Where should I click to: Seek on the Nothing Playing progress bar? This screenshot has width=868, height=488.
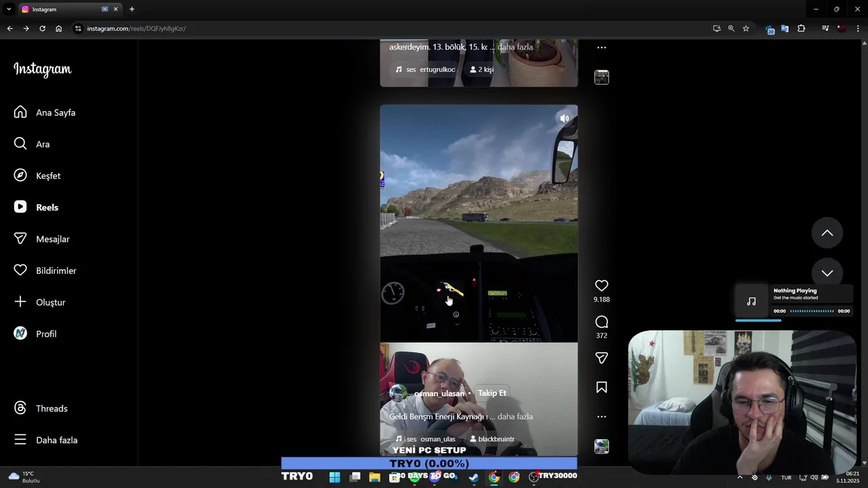coord(812,311)
